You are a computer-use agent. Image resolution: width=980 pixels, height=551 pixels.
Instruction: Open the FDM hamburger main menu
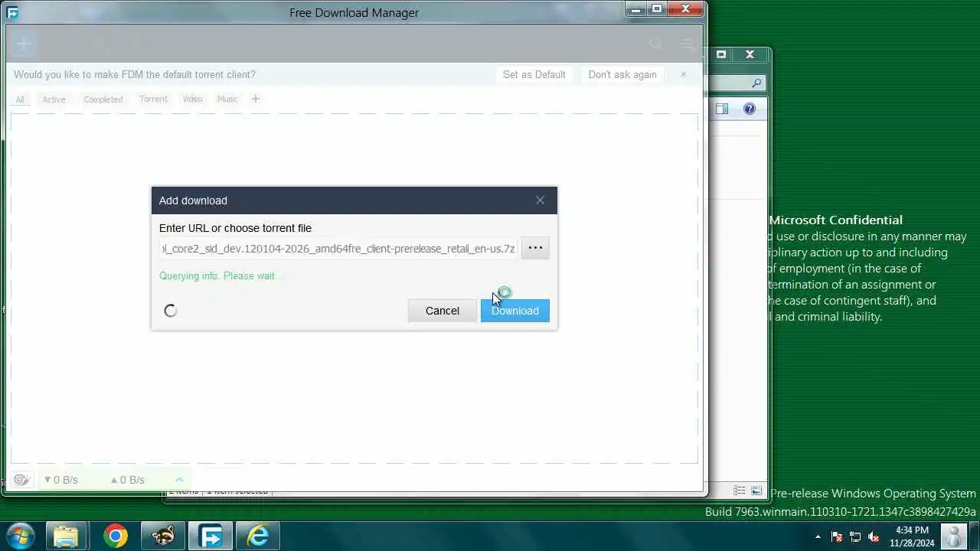[687, 44]
